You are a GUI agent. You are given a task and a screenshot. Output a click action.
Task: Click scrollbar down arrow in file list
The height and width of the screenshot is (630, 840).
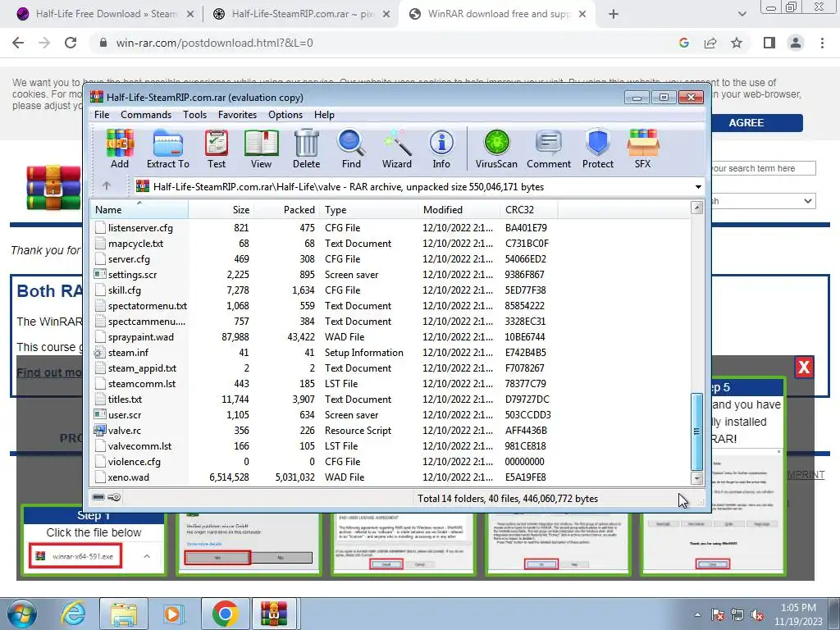pos(696,478)
